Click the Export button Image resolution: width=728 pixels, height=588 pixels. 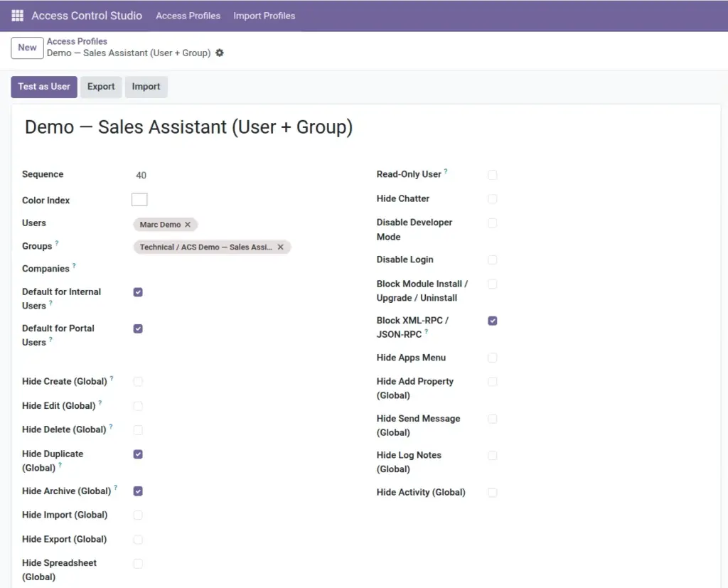tap(101, 87)
